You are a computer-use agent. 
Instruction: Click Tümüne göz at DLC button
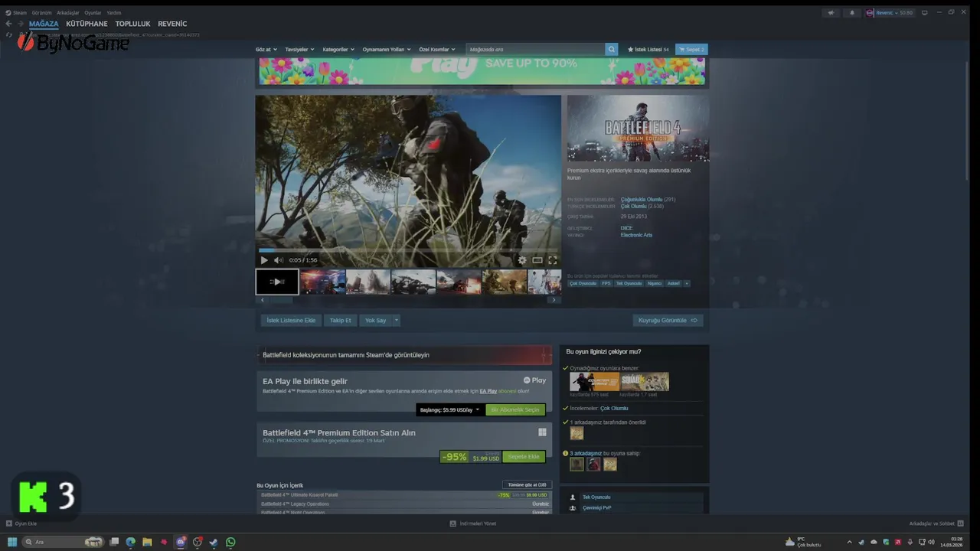tap(527, 484)
